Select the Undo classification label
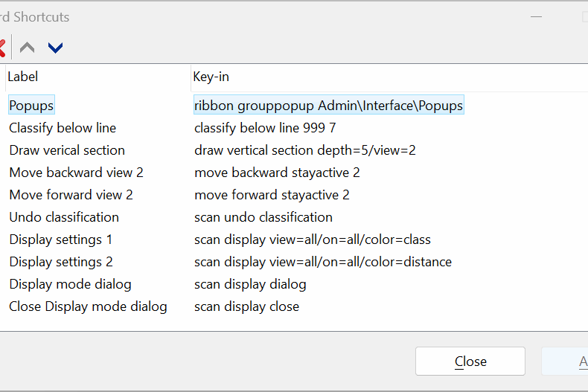 (64, 217)
